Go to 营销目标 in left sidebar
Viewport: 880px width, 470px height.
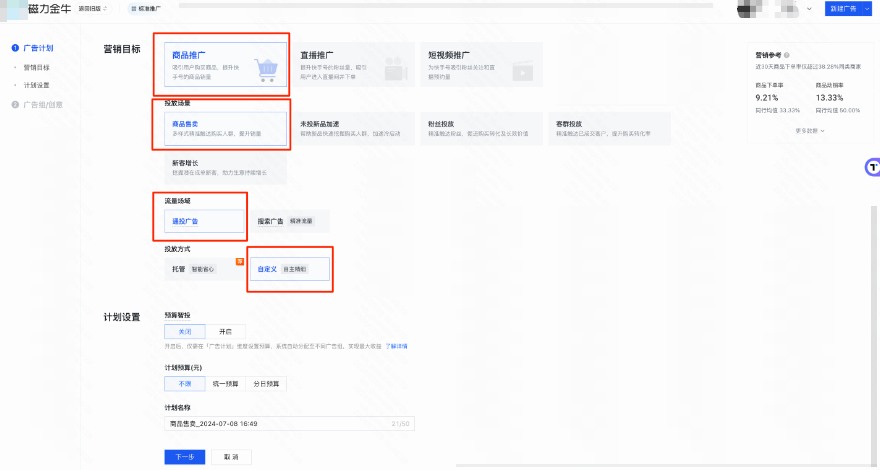[36, 67]
